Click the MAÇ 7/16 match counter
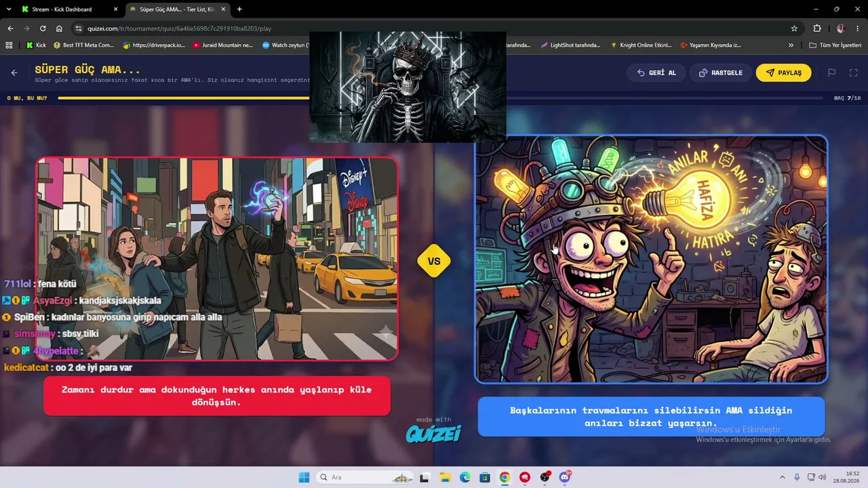 [848, 98]
